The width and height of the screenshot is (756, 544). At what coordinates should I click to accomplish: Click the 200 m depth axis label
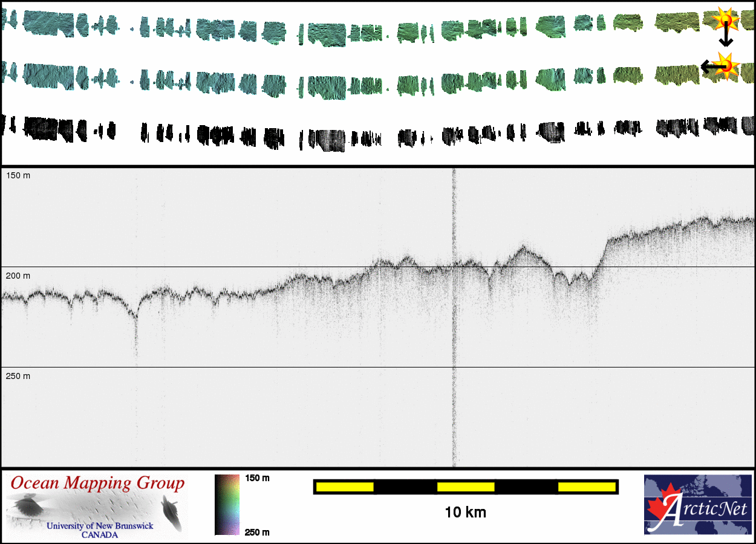pos(18,276)
